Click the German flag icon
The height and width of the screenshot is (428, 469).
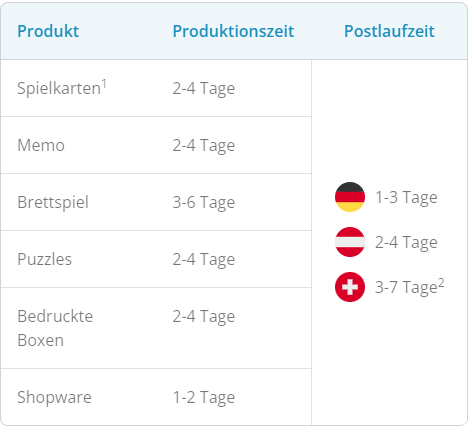pos(350,197)
